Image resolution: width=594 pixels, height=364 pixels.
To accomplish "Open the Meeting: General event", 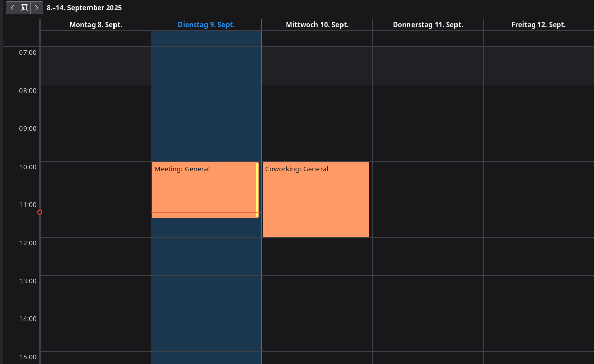I will pos(205,190).
